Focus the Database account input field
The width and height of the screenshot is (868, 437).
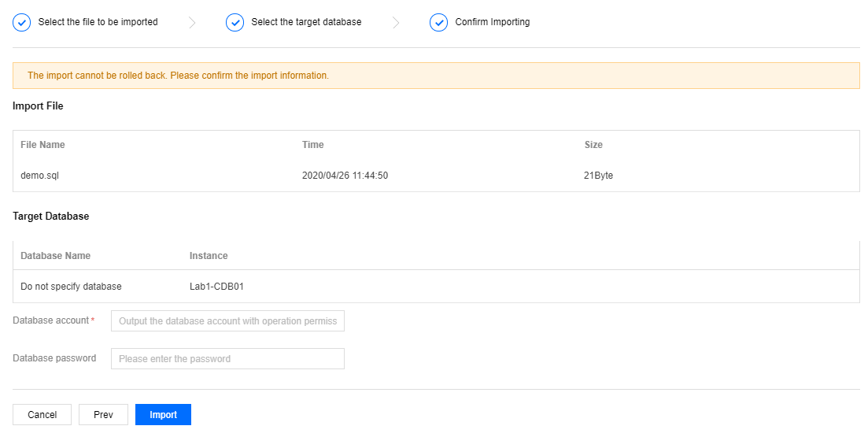(x=227, y=321)
